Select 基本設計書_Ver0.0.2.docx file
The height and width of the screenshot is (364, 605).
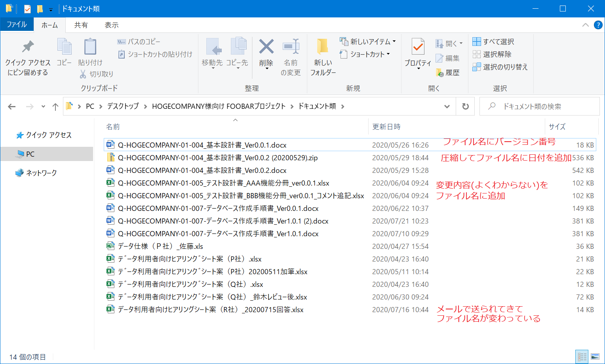point(202,171)
